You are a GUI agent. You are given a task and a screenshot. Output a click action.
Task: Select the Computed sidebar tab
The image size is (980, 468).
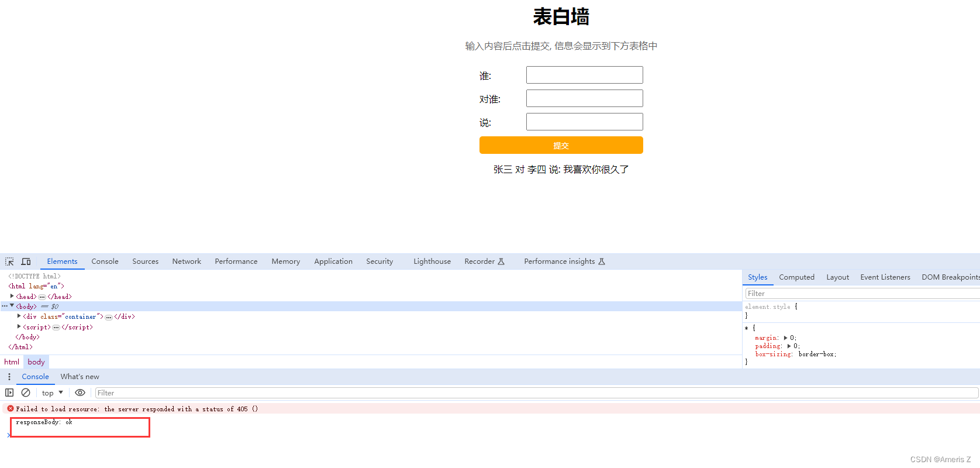point(796,277)
